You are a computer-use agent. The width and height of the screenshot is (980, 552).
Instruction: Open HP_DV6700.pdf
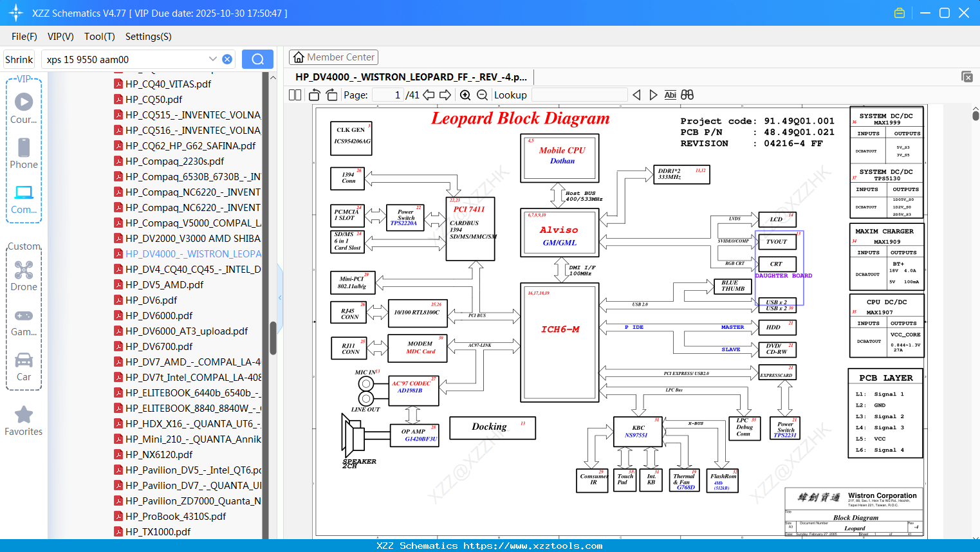pos(159,346)
